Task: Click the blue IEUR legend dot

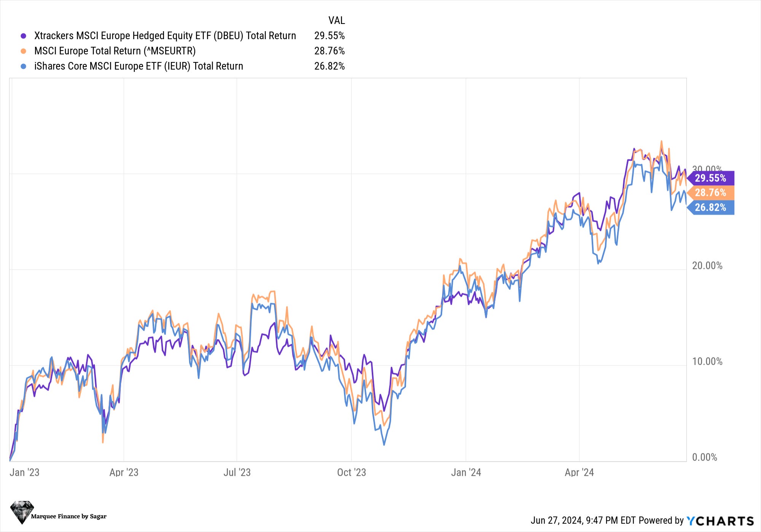Action: 24,67
